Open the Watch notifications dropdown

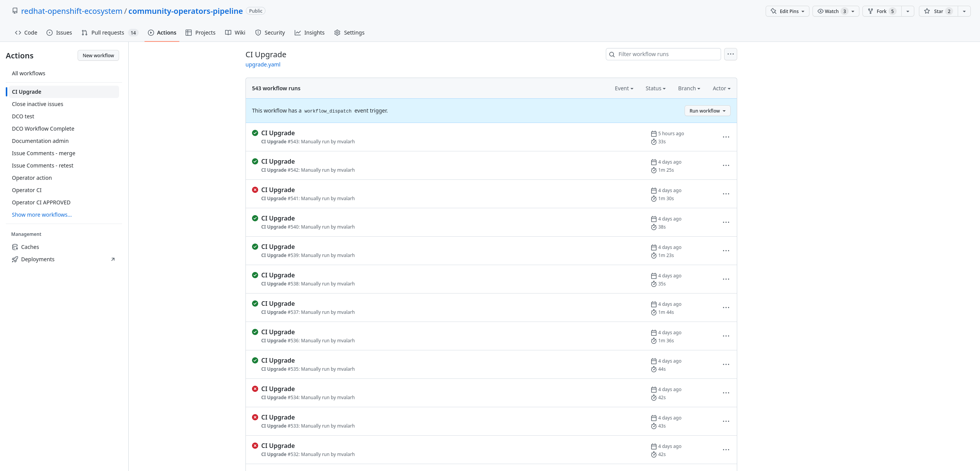tap(836, 11)
